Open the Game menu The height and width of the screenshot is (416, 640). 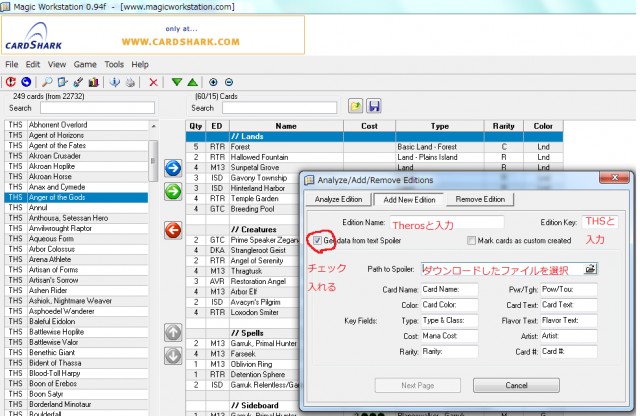(x=85, y=65)
